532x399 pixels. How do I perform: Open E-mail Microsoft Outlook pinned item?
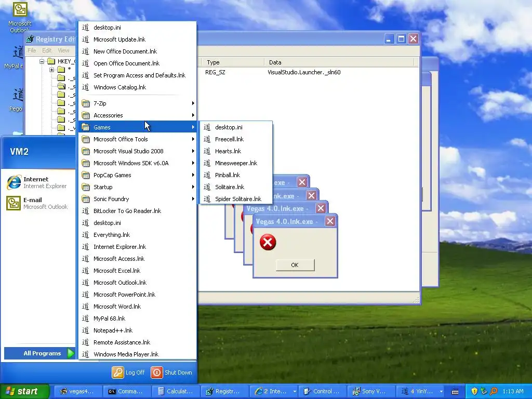38,203
